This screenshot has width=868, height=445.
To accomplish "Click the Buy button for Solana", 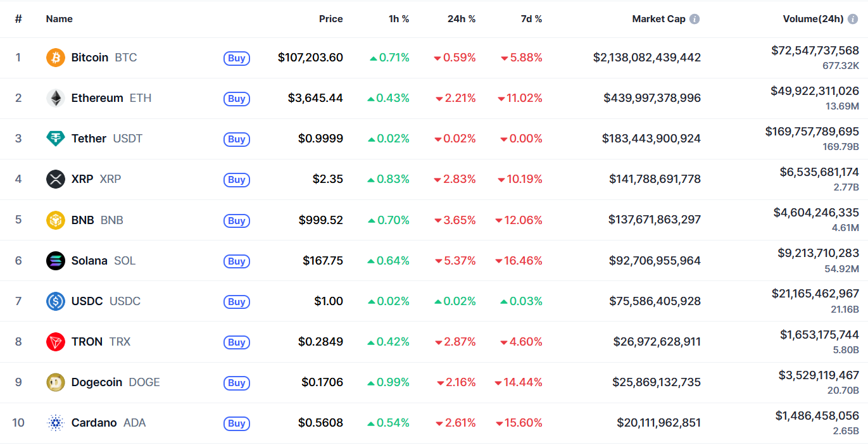I will pyautogui.click(x=237, y=261).
